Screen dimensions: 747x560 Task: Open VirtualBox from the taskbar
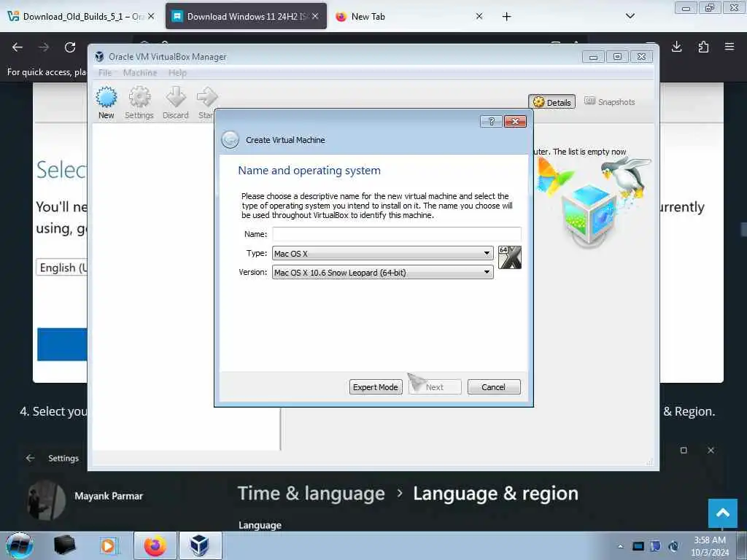coord(200,545)
